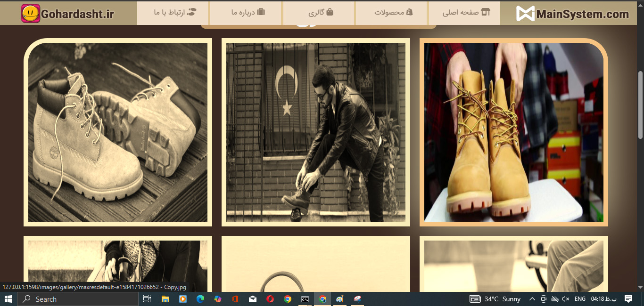The image size is (644, 306).
Task: Open the sepia boots on deck photo
Action: click(117, 132)
